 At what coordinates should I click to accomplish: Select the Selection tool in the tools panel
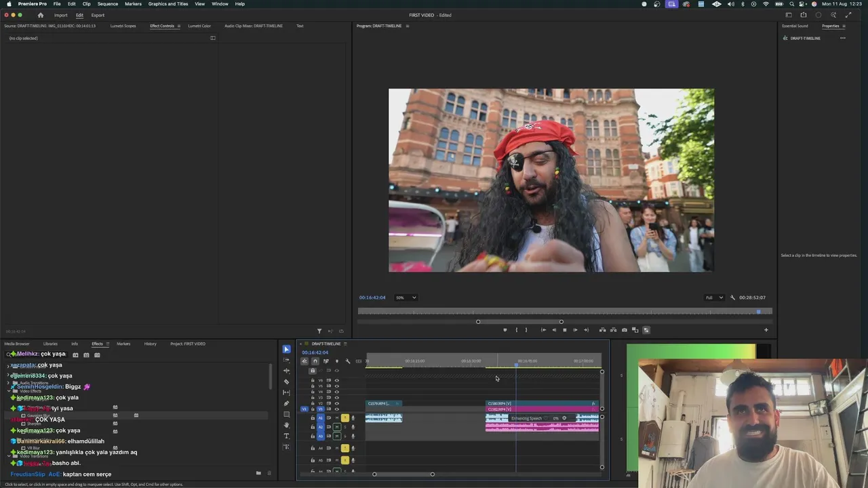[x=286, y=349]
